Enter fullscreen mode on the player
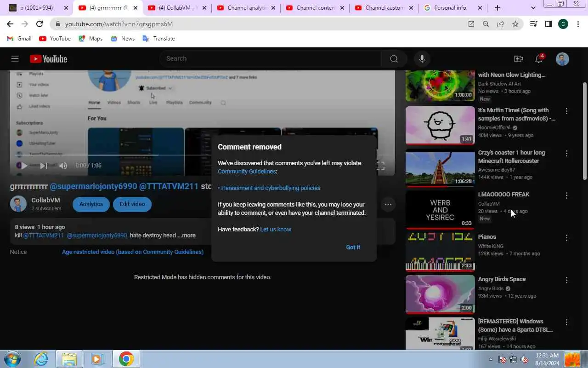 point(381,166)
